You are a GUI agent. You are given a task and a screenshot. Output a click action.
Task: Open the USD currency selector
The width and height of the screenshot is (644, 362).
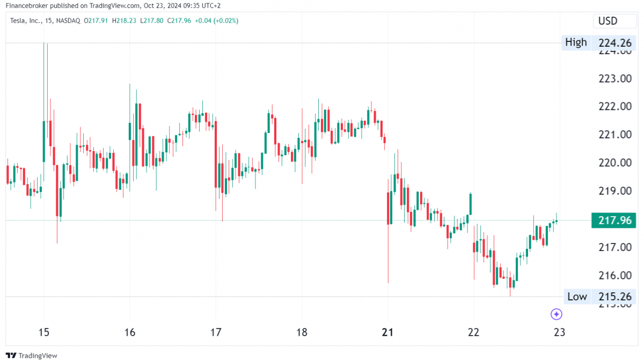point(608,21)
